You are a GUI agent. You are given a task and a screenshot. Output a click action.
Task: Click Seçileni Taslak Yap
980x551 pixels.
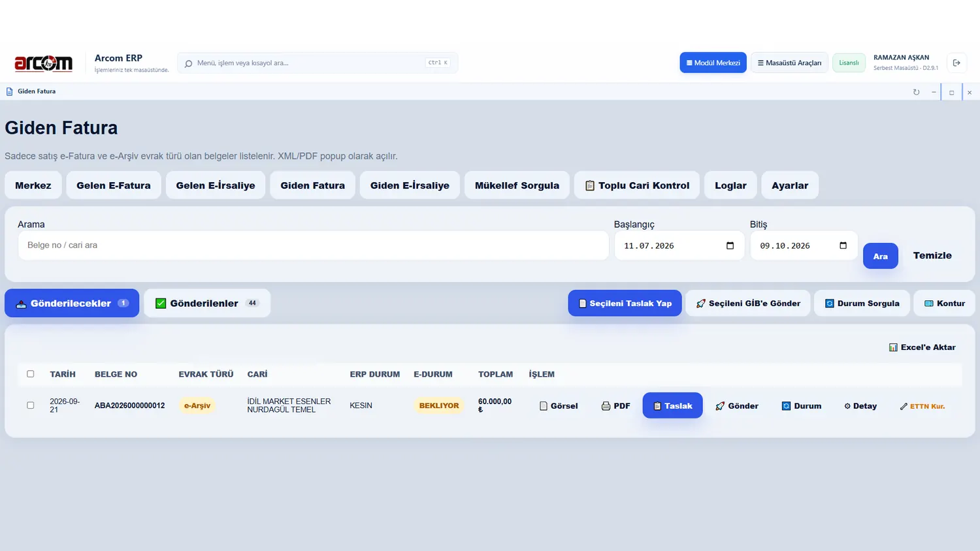tap(625, 303)
